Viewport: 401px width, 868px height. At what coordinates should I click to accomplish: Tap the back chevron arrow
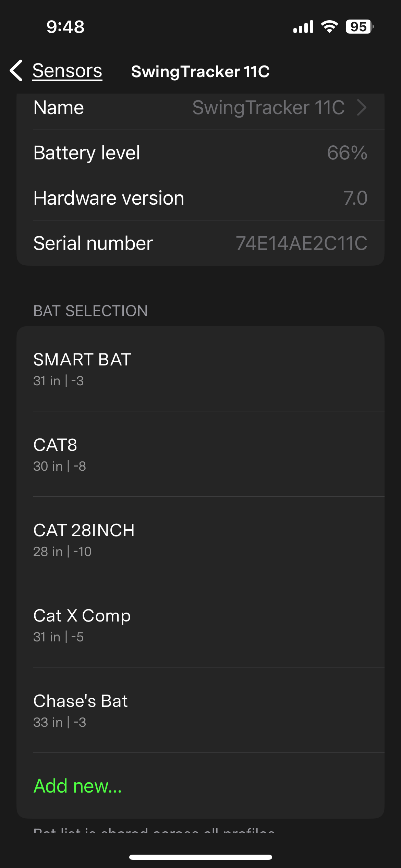pyautogui.click(x=16, y=71)
